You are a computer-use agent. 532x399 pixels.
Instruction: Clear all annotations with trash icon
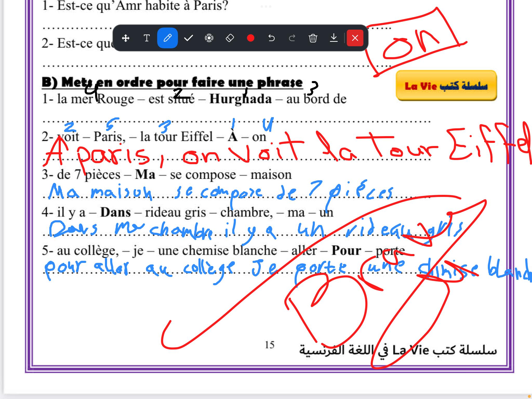pos(313,38)
